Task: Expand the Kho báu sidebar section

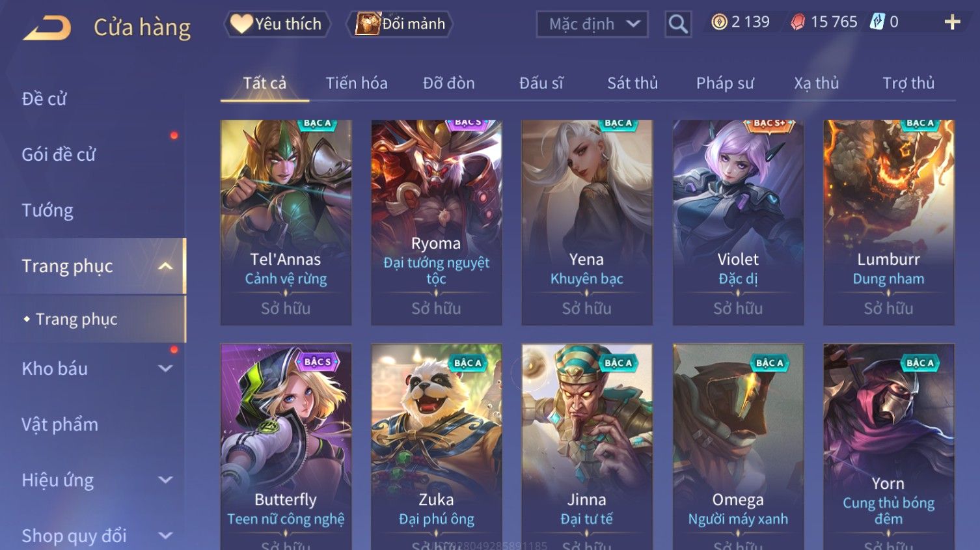Action: 166,368
